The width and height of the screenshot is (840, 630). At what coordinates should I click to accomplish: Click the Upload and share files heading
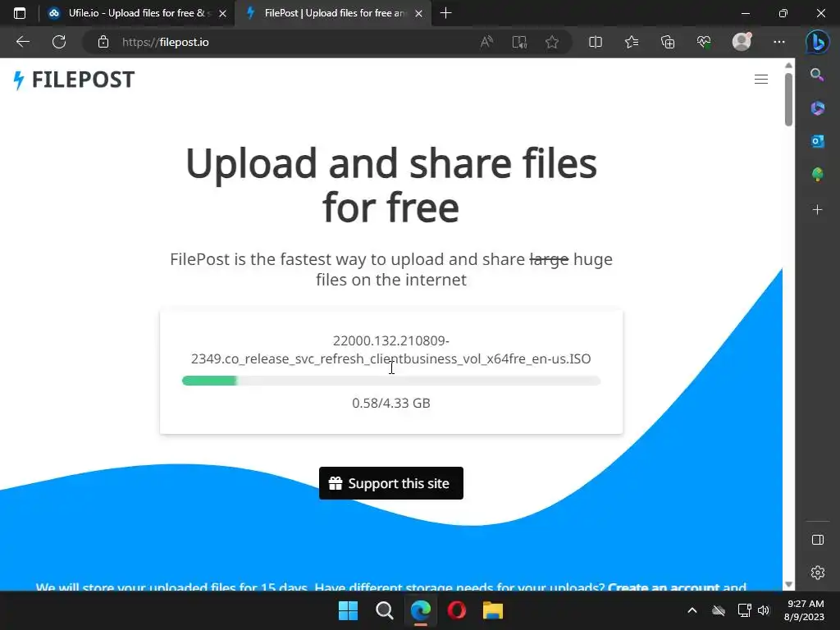point(391,185)
